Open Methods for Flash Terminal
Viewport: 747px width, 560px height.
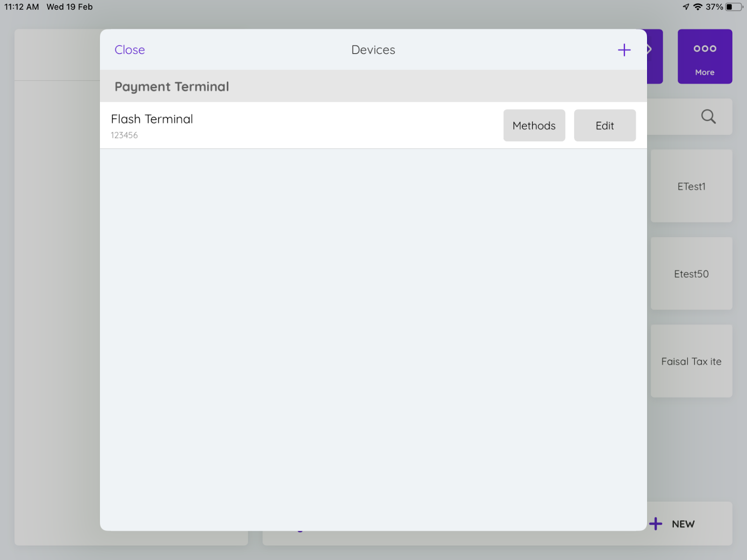click(x=534, y=126)
